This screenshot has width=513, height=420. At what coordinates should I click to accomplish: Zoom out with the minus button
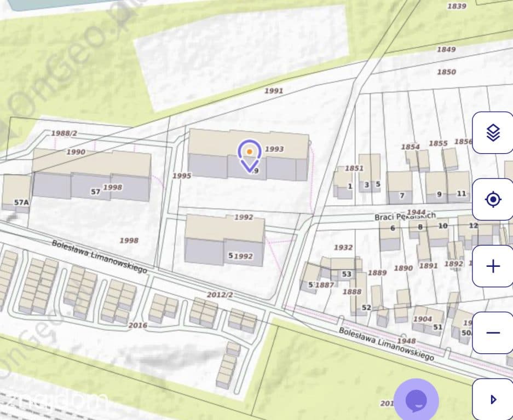[x=493, y=332]
